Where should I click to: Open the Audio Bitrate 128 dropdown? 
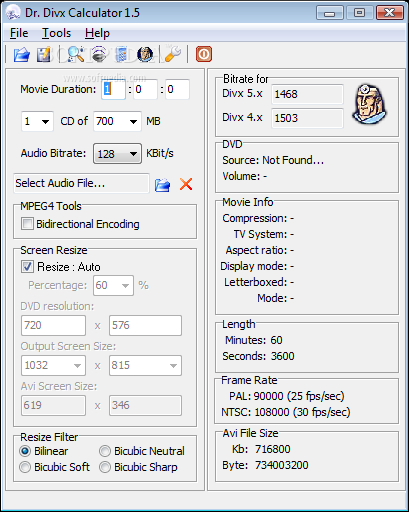point(117,154)
